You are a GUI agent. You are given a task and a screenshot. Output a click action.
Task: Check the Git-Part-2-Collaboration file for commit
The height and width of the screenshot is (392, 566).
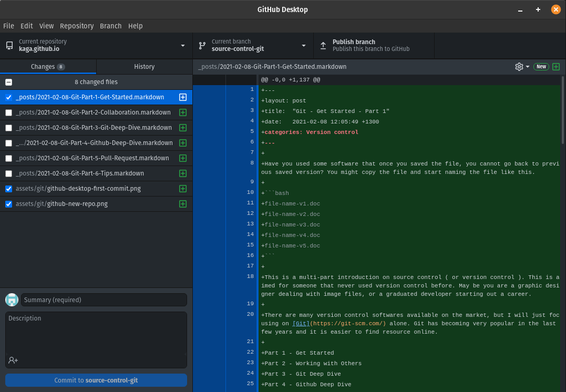click(7, 112)
